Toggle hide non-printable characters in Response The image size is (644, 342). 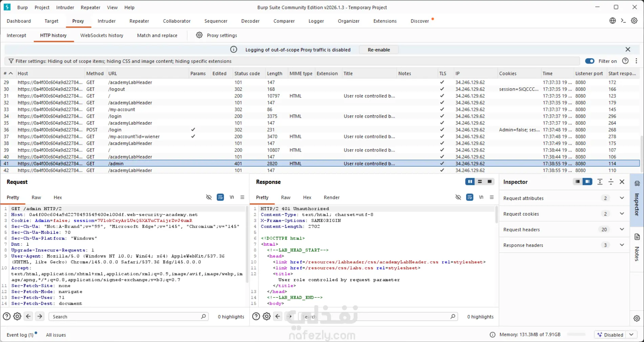pyautogui.click(x=458, y=197)
